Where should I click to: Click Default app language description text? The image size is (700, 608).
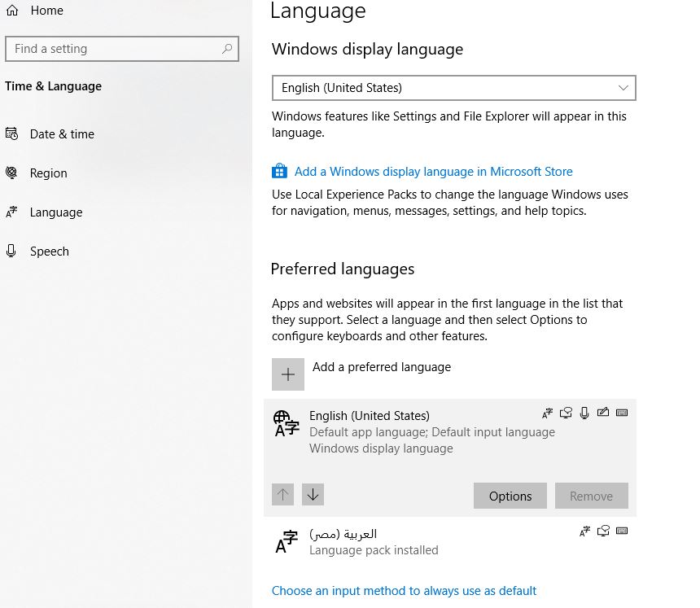pyautogui.click(x=432, y=432)
